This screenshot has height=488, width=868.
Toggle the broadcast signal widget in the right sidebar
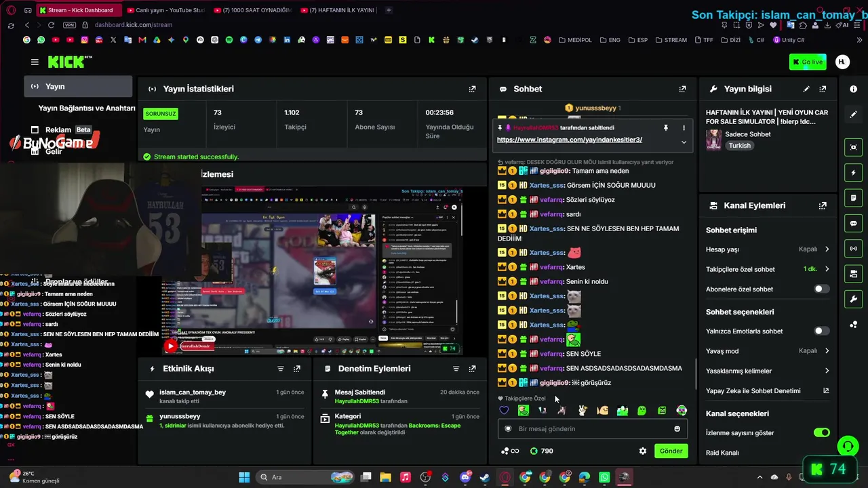pos(853,248)
